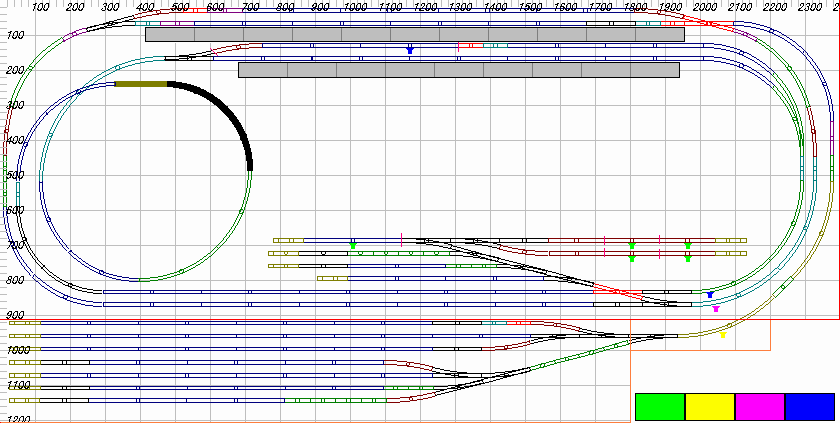The width and height of the screenshot is (840, 423).
Task: Select the yellow marker under the right junction
Action: tap(723, 335)
